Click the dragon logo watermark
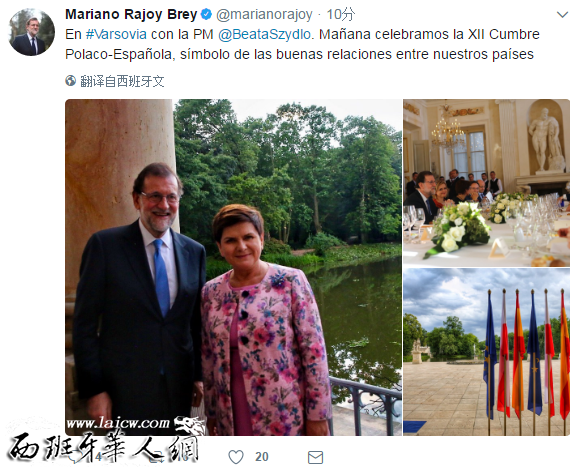The width and height of the screenshot is (582, 472). coord(190,425)
